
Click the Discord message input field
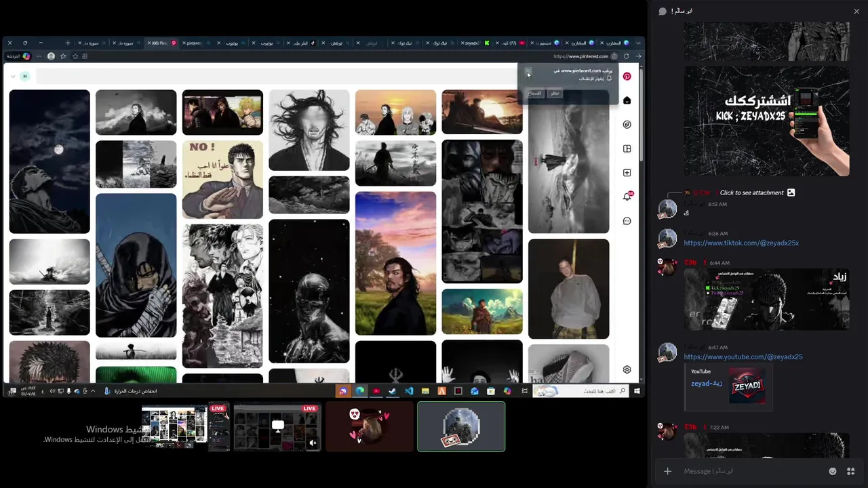[x=753, y=471]
